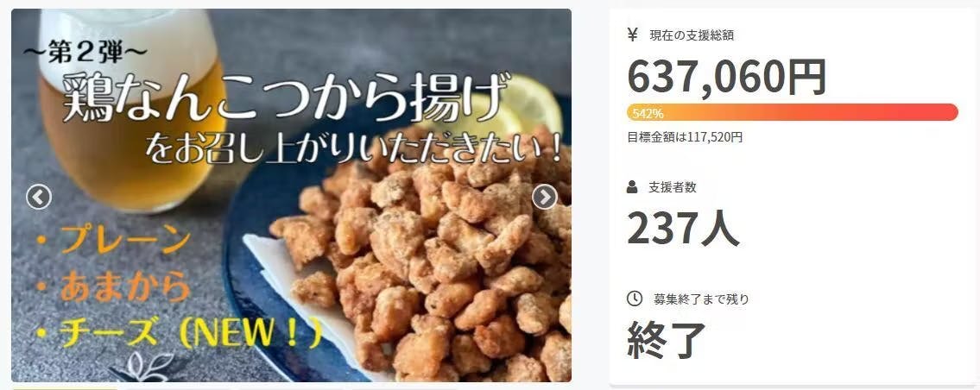Click the 現在の支援総額 label
Viewport: 980px width, 390px height.
pyautogui.click(x=692, y=35)
